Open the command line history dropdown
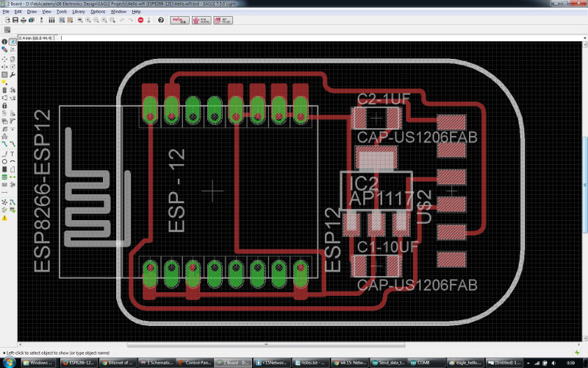 click(x=584, y=38)
